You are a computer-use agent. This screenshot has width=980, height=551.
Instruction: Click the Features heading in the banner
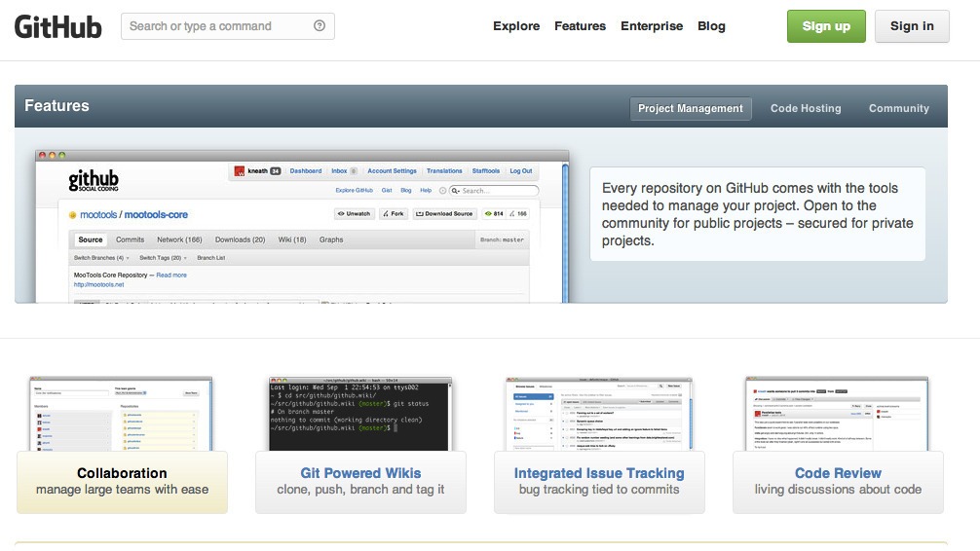(x=57, y=105)
